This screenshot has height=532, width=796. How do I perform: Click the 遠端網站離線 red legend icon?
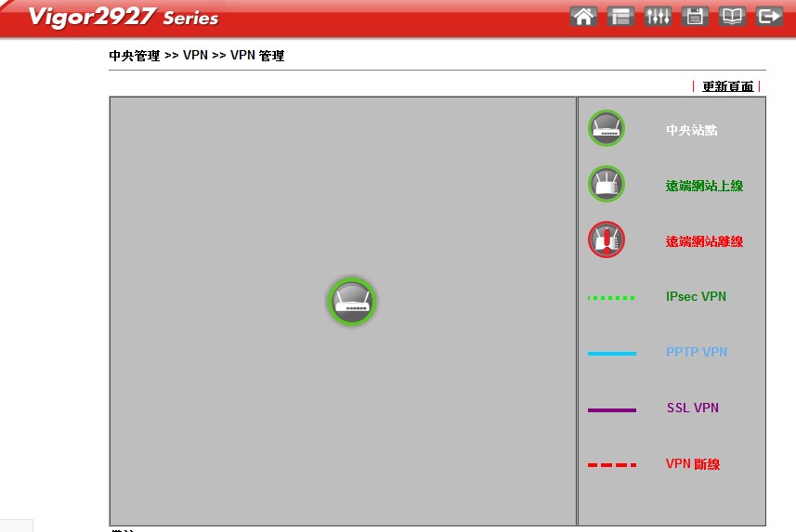(x=606, y=240)
